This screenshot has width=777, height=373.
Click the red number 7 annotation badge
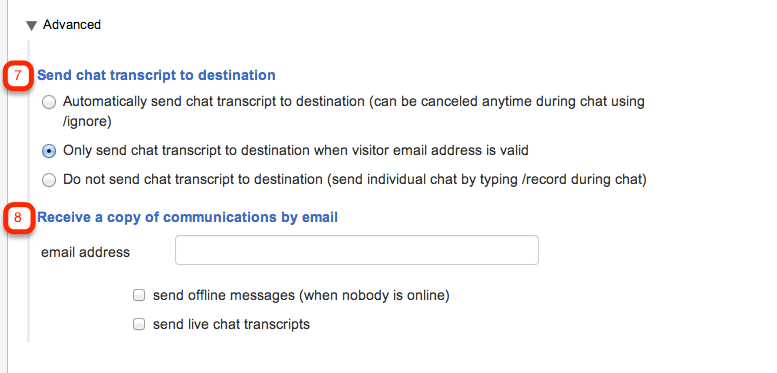point(18,76)
